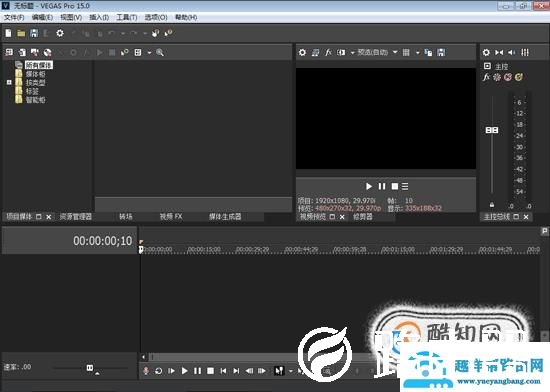Play the video preview window
The image size is (550, 392).
(x=369, y=186)
